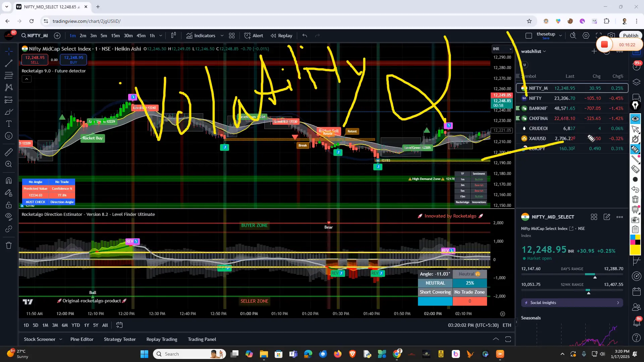Toggle lock all drawings padlock
The height and width of the screenshot is (362, 644).
tap(9, 205)
